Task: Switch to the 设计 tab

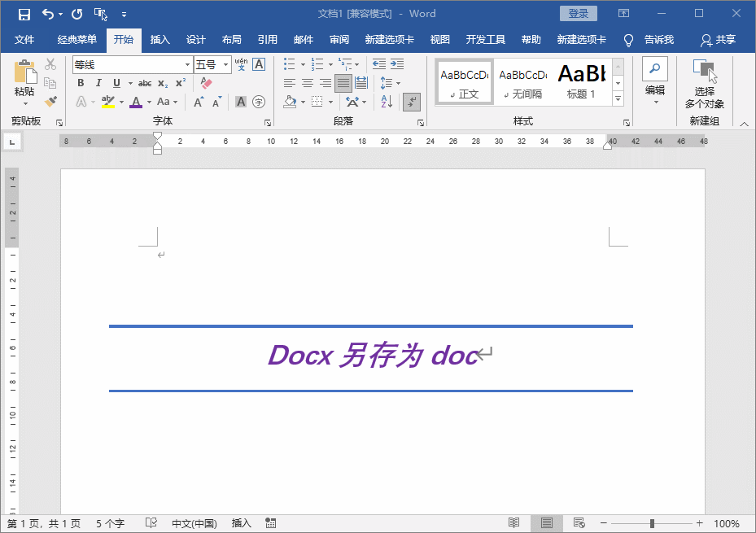Action: click(196, 40)
